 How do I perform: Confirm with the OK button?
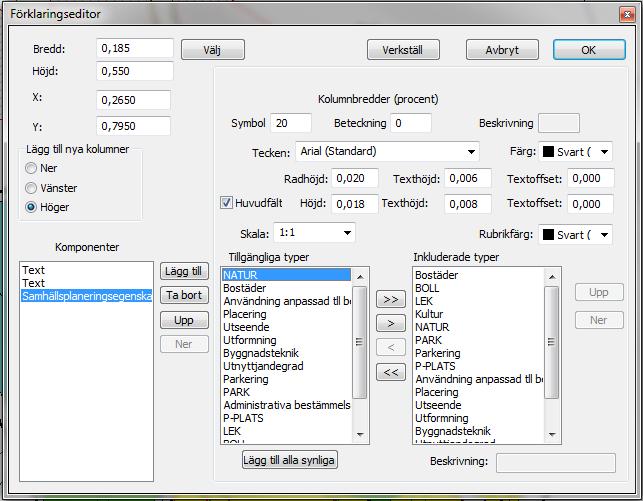[589, 50]
